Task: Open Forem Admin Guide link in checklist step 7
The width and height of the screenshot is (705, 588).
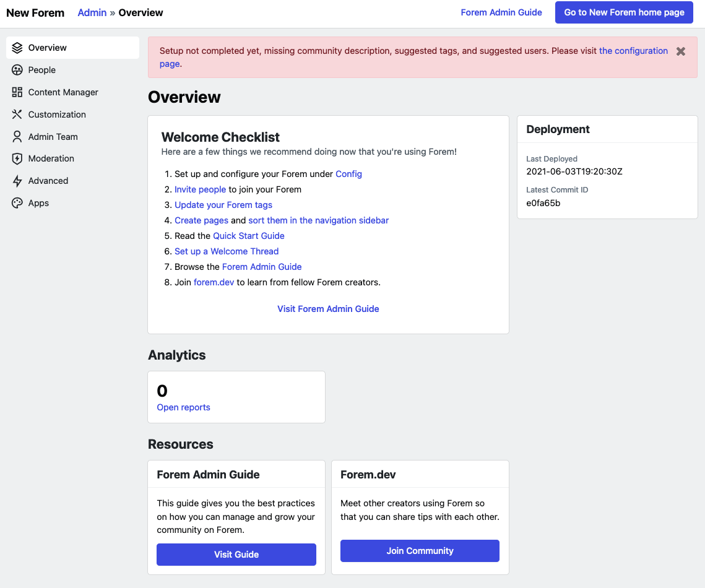Action: pyautogui.click(x=262, y=267)
